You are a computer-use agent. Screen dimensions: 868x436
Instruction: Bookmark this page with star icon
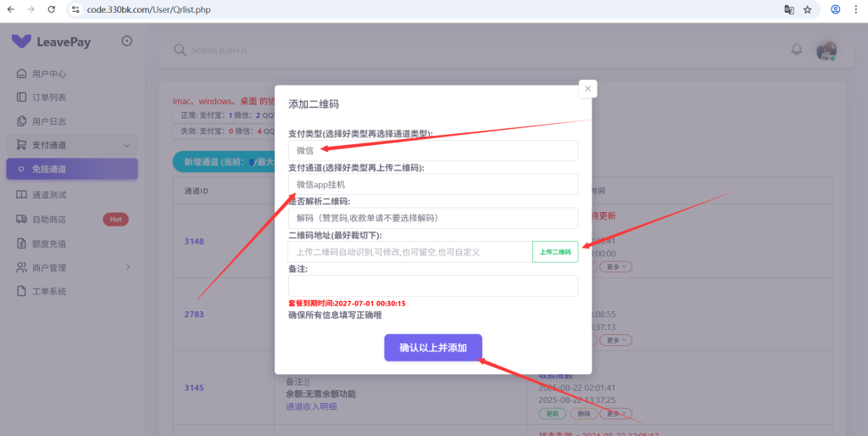click(808, 9)
